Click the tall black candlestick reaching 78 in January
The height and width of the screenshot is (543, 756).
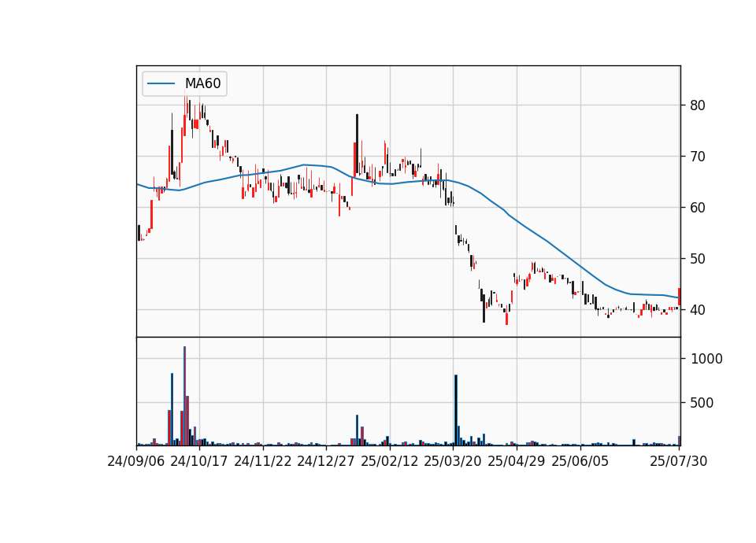[358, 144]
